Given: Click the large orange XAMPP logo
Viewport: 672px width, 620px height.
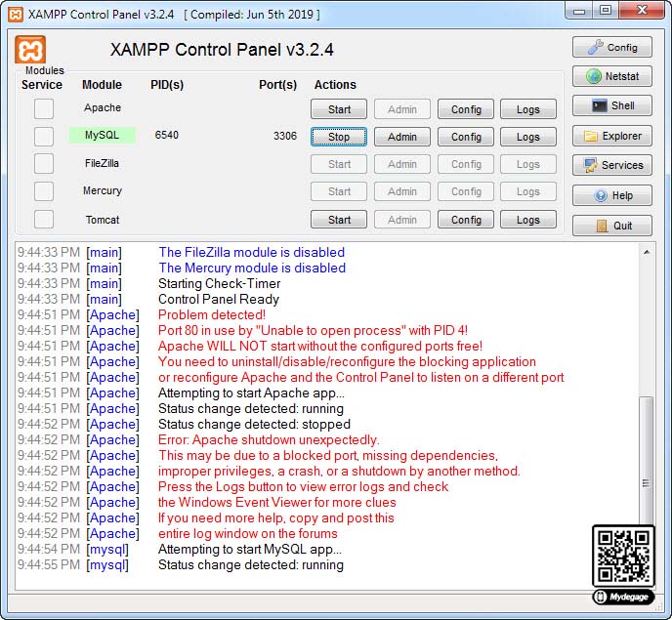Looking at the screenshot, I should (30, 50).
